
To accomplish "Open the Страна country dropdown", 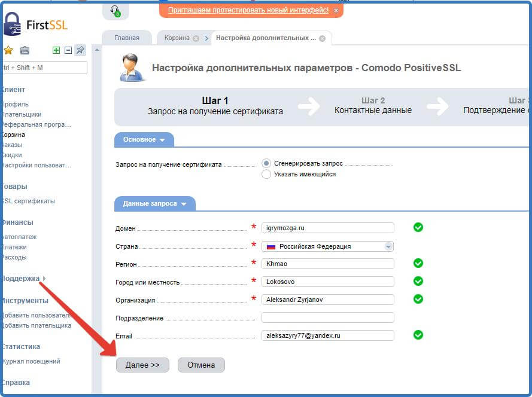I will click(x=327, y=246).
